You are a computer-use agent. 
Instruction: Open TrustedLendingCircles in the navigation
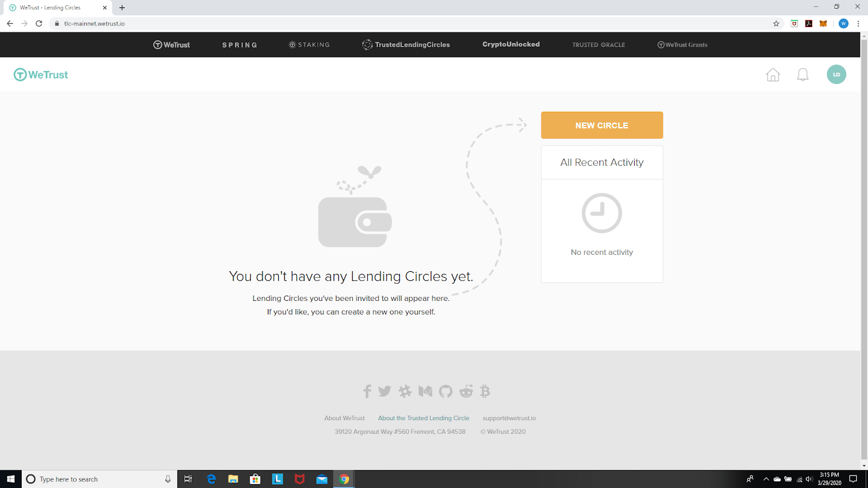[406, 45]
